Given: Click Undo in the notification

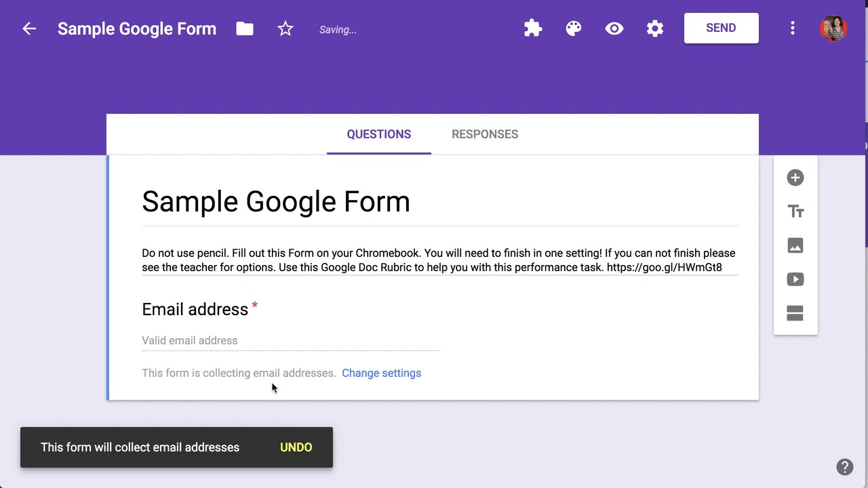Looking at the screenshot, I should point(296,447).
